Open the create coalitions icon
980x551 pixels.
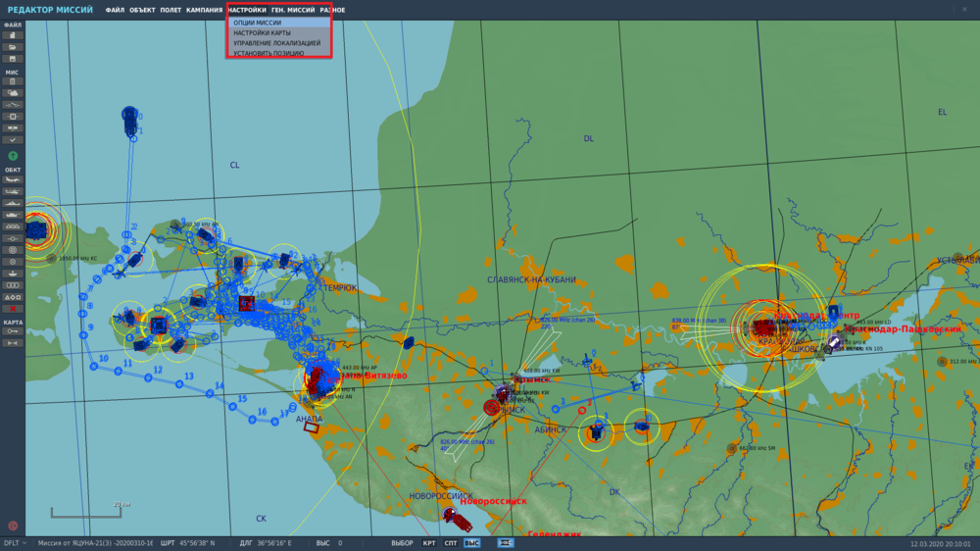click(x=13, y=128)
